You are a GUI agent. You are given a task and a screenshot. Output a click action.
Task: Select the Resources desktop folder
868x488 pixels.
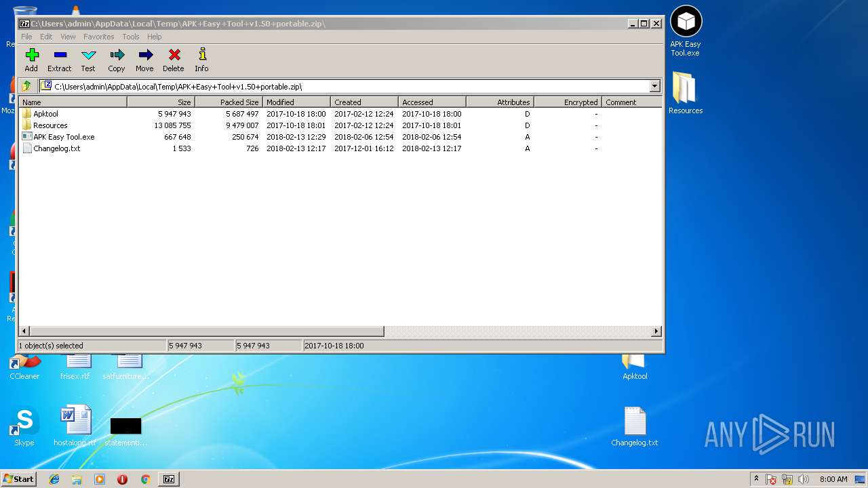pos(686,93)
